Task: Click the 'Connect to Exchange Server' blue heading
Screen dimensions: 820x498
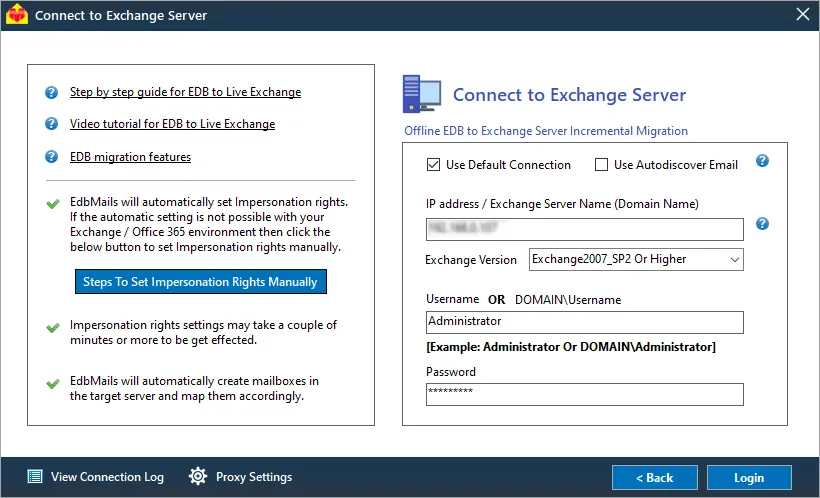Action: 570,95
